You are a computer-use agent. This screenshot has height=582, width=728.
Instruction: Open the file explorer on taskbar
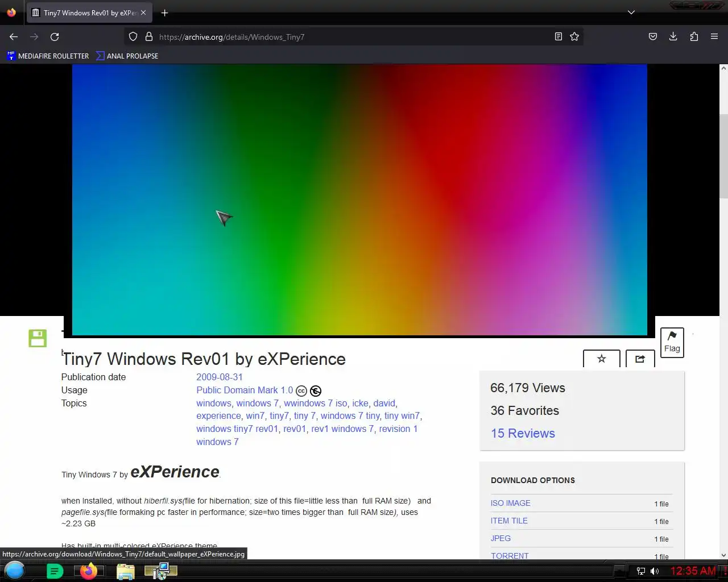(x=125, y=571)
